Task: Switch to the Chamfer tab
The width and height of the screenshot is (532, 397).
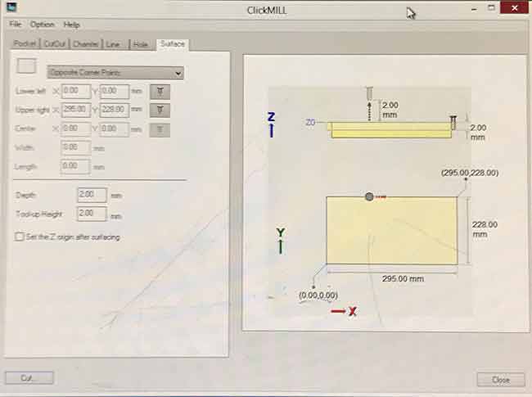Action: coord(85,44)
